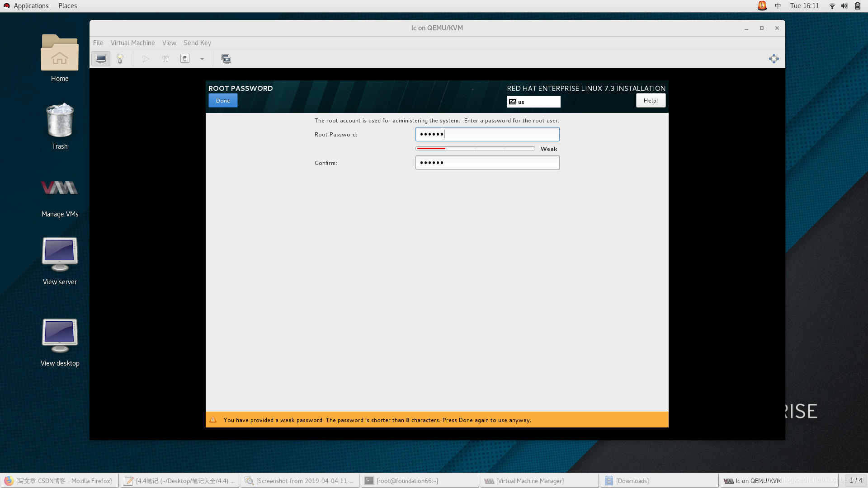Viewport: 868px width, 488px height.
Task: Open the Trash desktop icon
Action: point(60,127)
